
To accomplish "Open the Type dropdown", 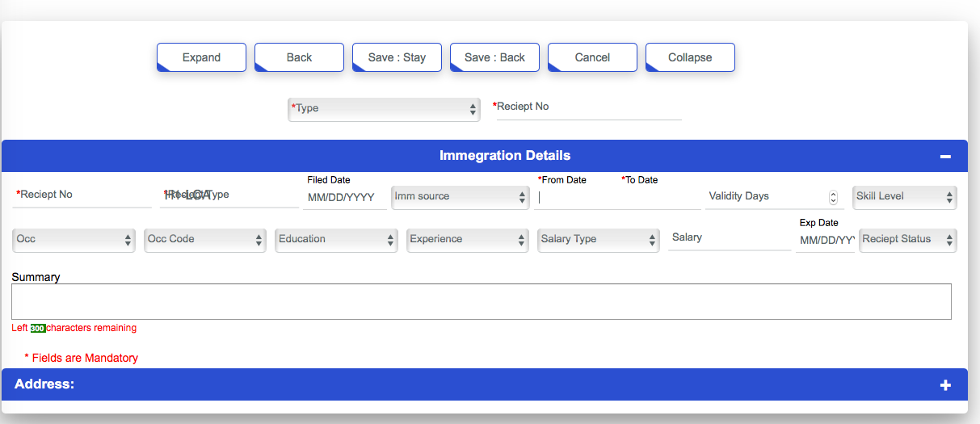I will (x=384, y=109).
